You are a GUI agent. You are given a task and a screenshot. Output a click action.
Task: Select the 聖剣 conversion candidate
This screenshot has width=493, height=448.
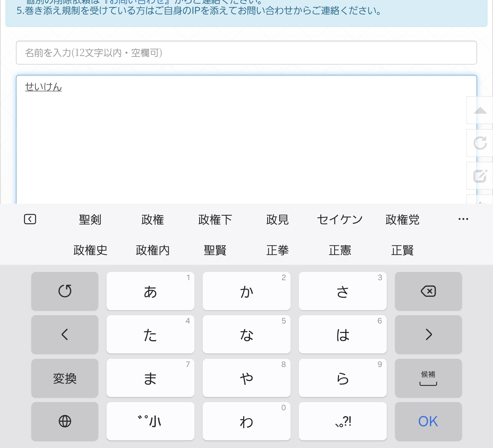tap(90, 220)
